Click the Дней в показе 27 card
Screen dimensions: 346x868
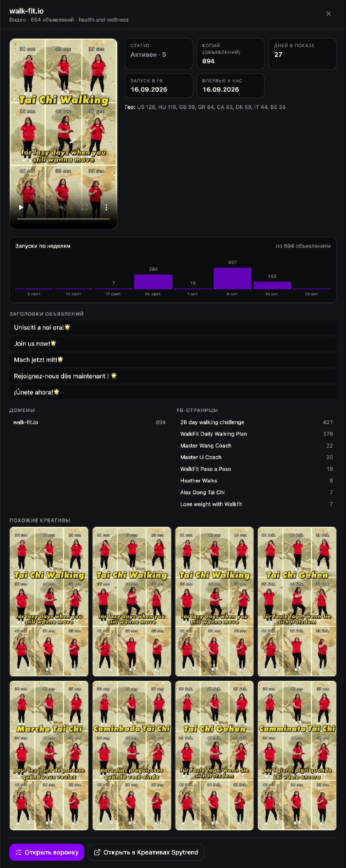(303, 54)
